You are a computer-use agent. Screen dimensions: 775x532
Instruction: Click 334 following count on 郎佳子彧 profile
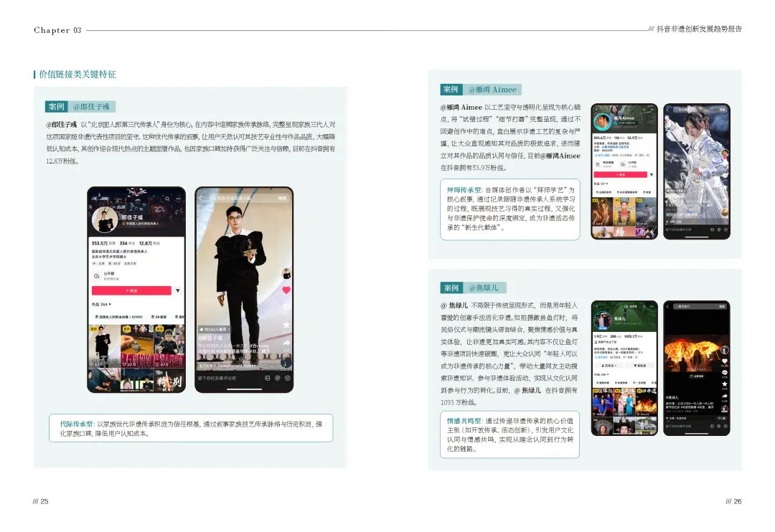pyautogui.click(x=127, y=243)
